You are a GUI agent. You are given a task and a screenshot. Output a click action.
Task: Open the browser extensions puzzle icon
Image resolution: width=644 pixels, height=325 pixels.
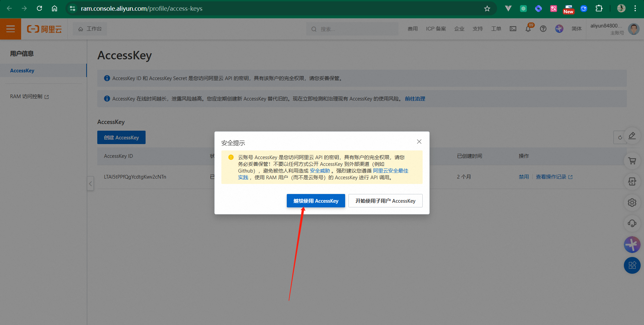click(x=599, y=8)
